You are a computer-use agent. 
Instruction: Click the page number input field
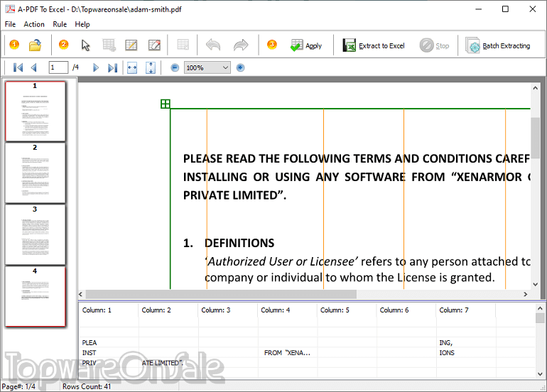(x=58, y=67)
